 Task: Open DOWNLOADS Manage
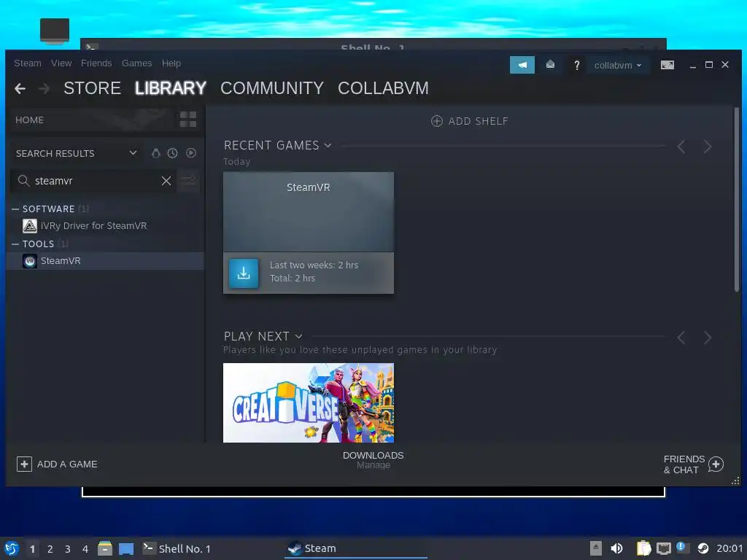(x=373, y=460)
